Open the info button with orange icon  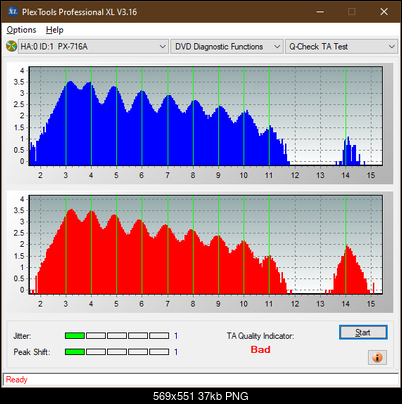377,358
